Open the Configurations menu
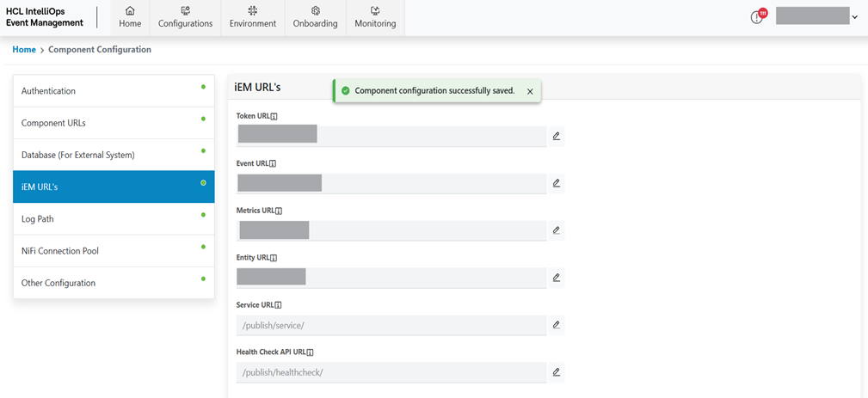This screenshot has width=868, height=398. (x=185, y=17)
